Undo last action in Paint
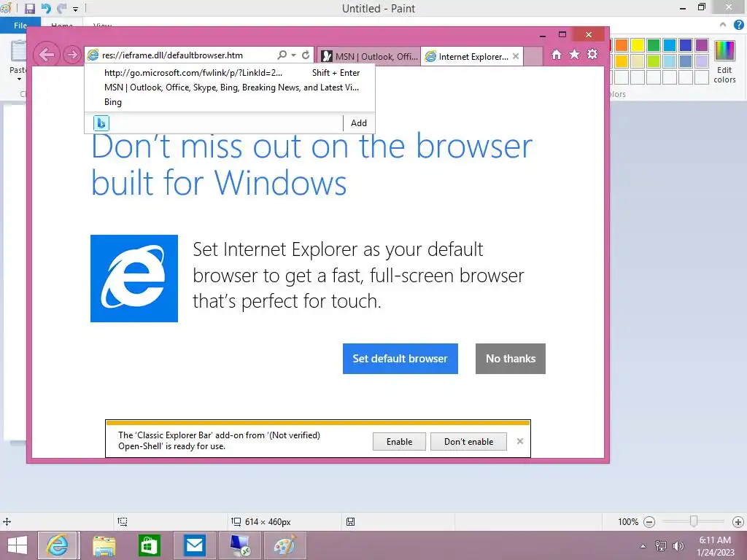747x560 pixels. [x=46, y=9]
